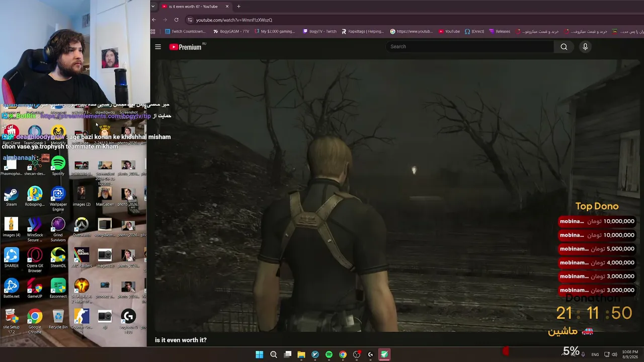This screenshot has height=362, width=644.
Task: Open the 'YouTube' bookmark
Action: (449, 31)
